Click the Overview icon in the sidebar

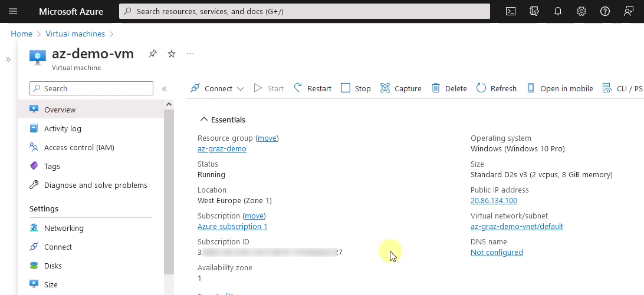pos(34,109)
